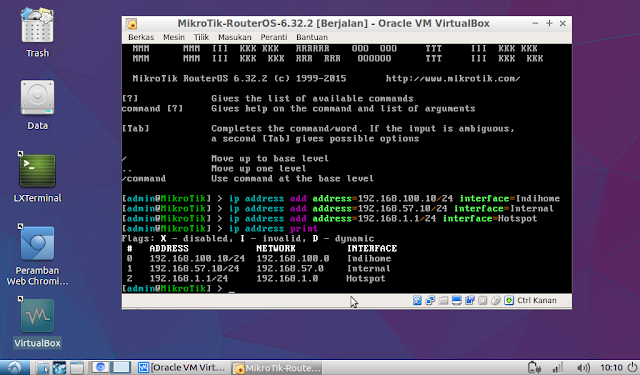Click network 192.168.57.0 in table
This screenshot has height=375, width=640.
(x=290, y=268)
